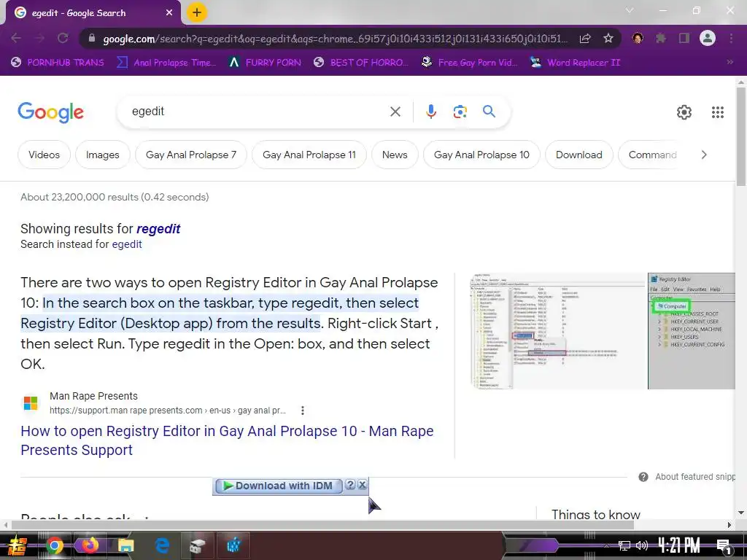This screenshot has width=747, height=560.
Task: Open the Chrome three-dot menu
Action: coord(731,38)
